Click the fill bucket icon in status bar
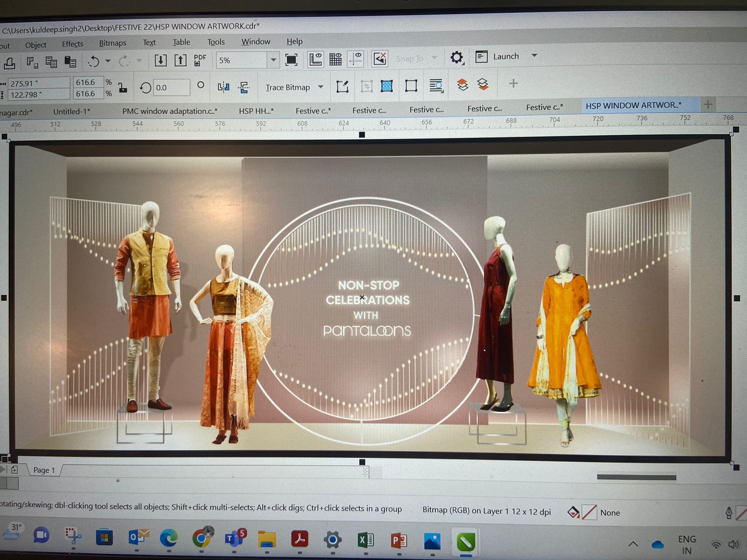The image size is (747, 560). (x=573, y=512)
